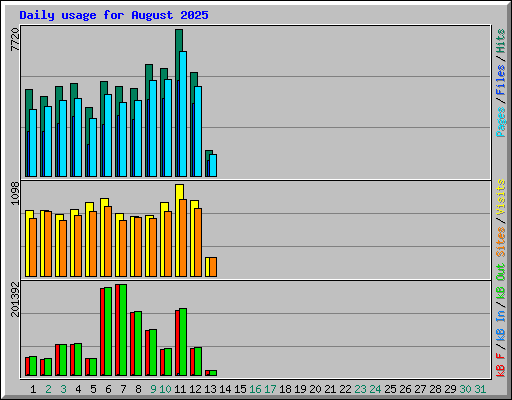Click day 30 on the x-axis
Viewport: 512px width, 400px height.
point(465,389)
